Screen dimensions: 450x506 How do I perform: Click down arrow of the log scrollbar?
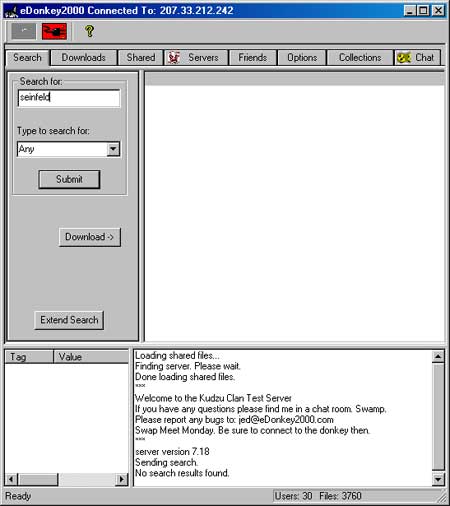click(x=438, y=479)
